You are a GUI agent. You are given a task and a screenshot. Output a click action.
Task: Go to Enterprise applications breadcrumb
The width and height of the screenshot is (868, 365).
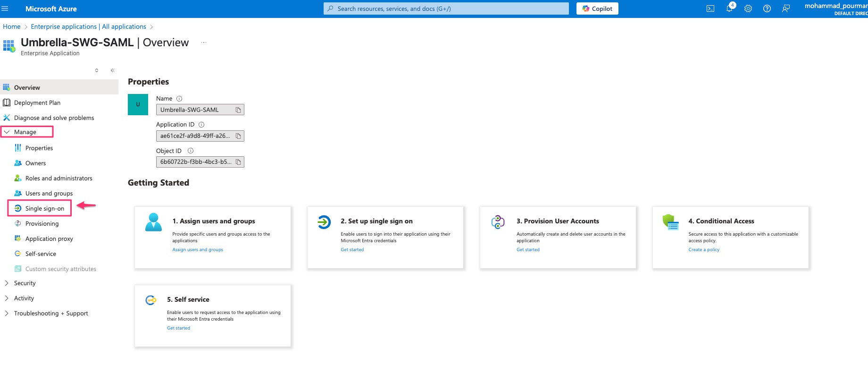click(88, 26)
